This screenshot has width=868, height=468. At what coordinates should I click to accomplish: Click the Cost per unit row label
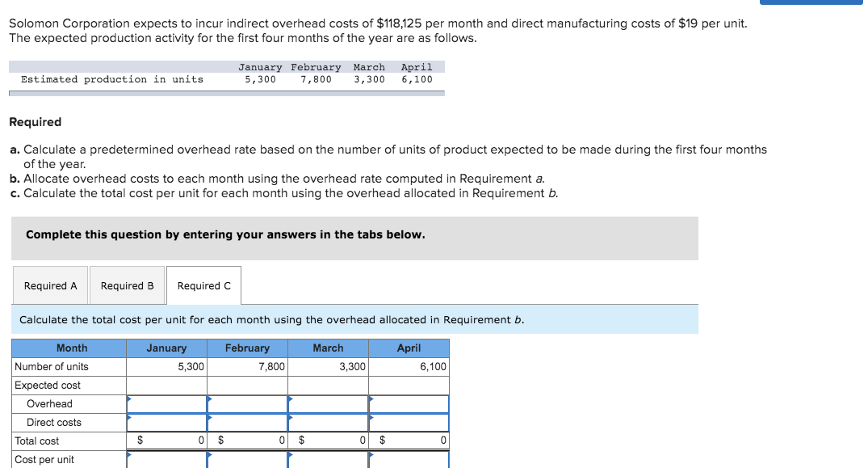click(x=44, y=460)
